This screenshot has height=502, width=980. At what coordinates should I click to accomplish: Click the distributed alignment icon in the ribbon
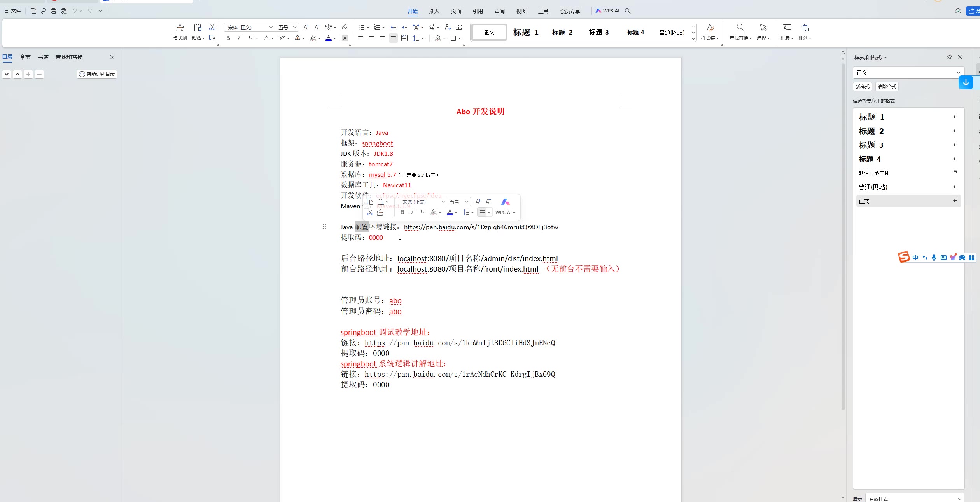pos(404,38)
